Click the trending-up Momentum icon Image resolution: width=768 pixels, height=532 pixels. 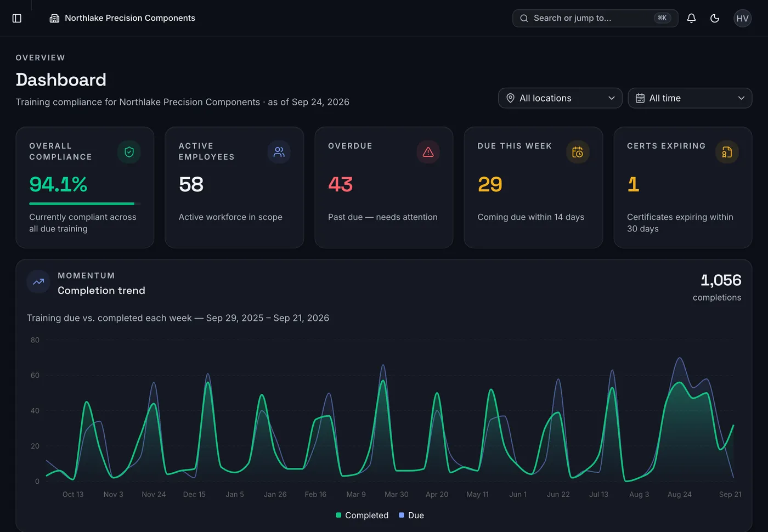[x=38, y=282]
